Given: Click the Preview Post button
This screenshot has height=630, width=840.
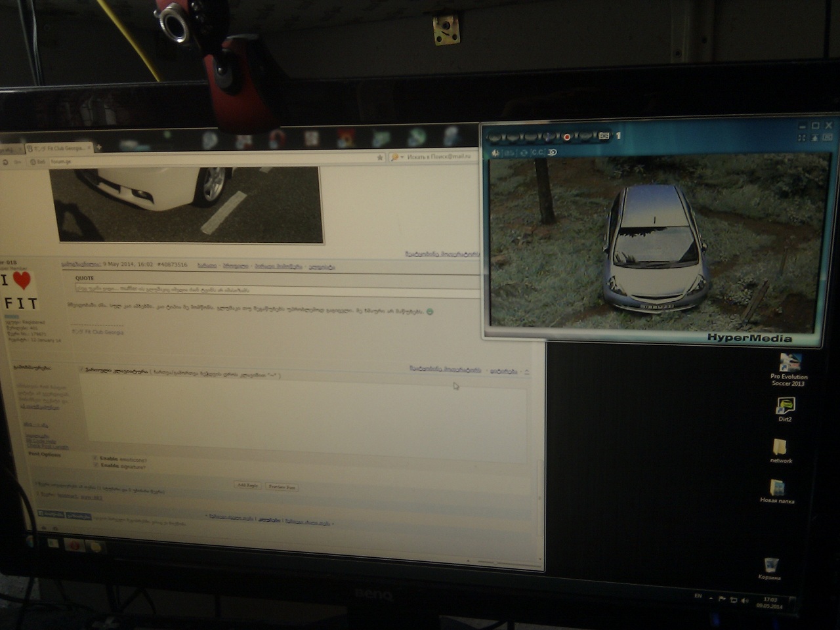Looking at the screenshot, I should [x=282, y=487].
